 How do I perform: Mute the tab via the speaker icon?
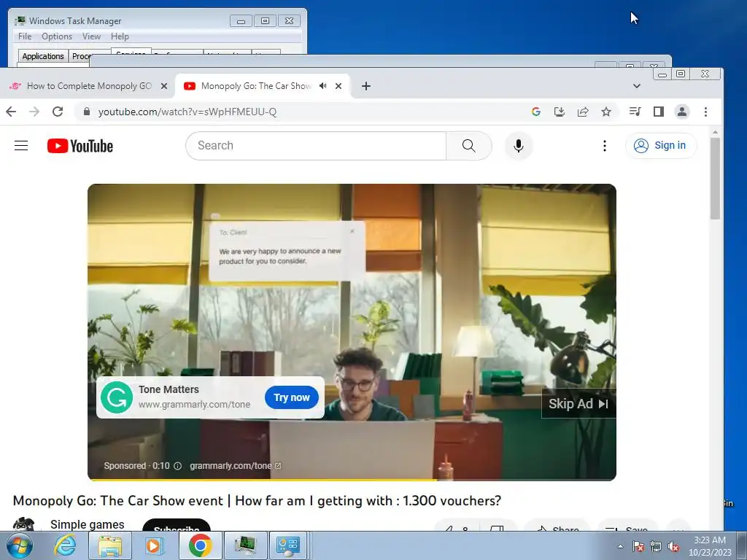[x=323, y=86]
